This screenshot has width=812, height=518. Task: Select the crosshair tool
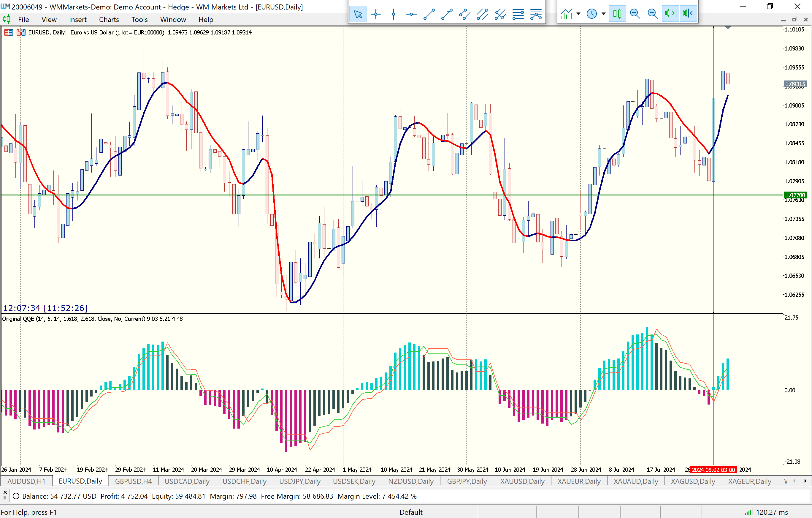point(375,14)
